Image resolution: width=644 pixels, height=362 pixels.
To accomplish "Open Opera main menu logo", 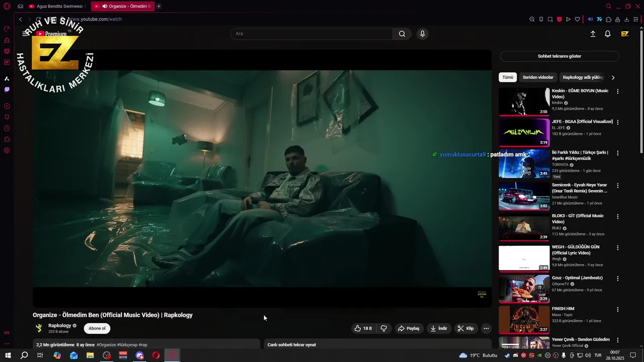I will [x=7, y=7].
